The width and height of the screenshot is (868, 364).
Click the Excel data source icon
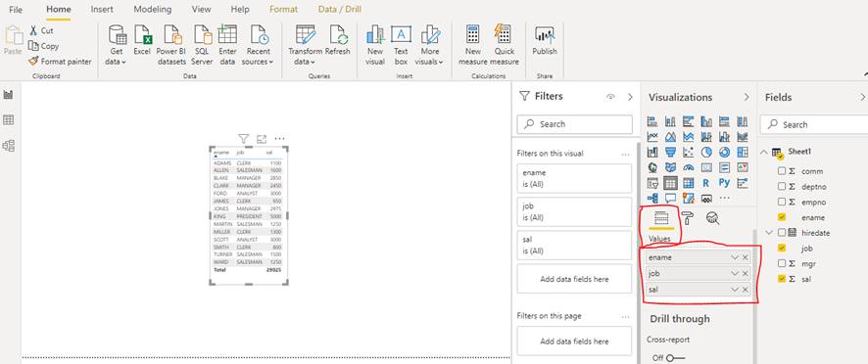[142, 40]
